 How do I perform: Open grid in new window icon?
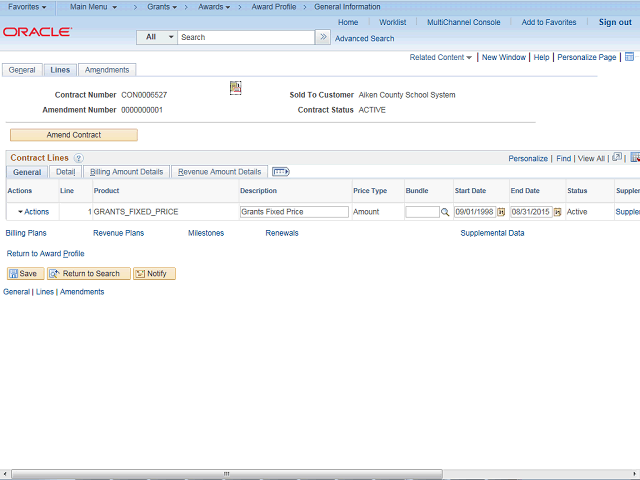click(x=617, y=157)
